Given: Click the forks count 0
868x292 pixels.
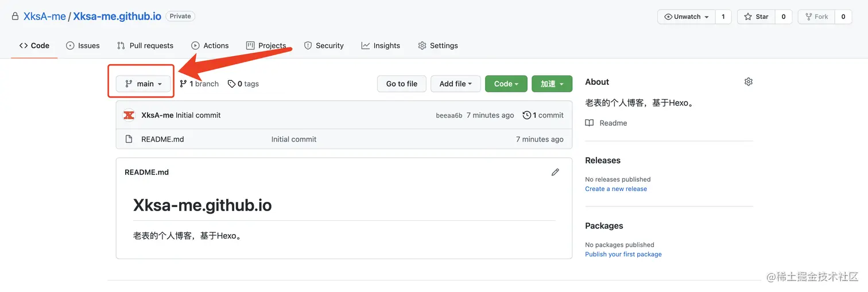Looking at the screenshot, I should [x=843, y=17].
